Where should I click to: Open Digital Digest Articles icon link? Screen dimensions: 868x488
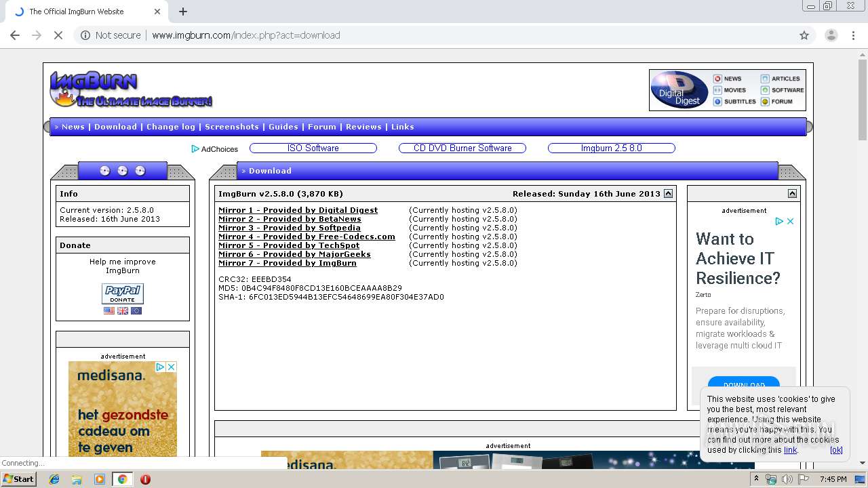tap(781, 79)
